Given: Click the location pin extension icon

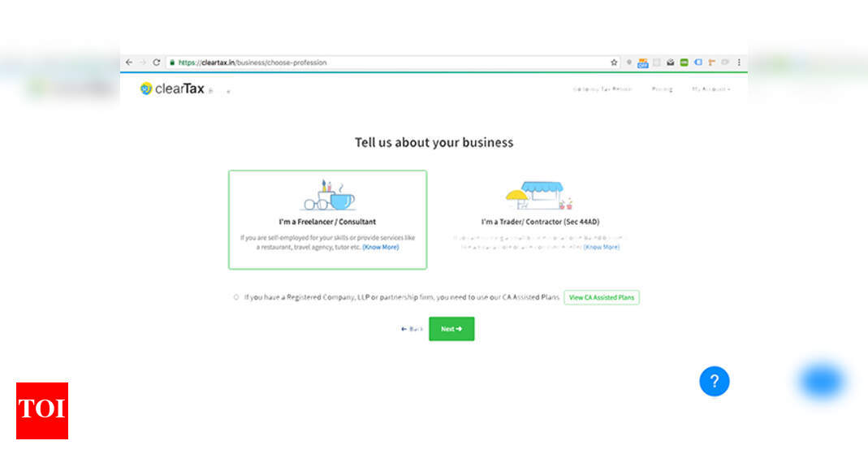Looking at the screenshot, I should (x=628, y=63).
